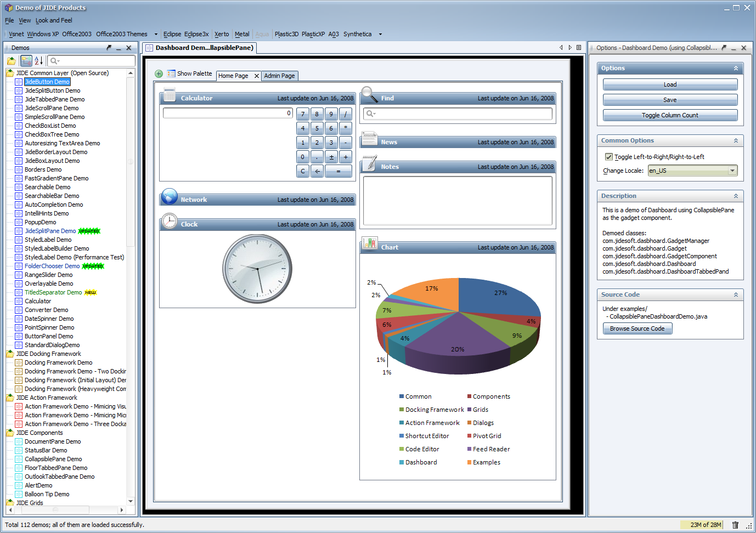756x533 pixels.
Task: Click the 23M of 28M memory bar
Action: click(x=702, y=525)
